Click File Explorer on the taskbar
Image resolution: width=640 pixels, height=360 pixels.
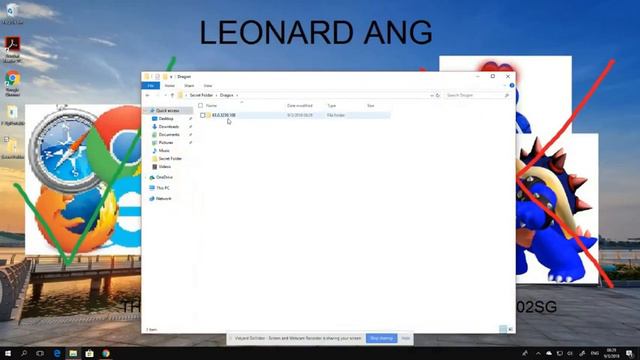point(73,353)
